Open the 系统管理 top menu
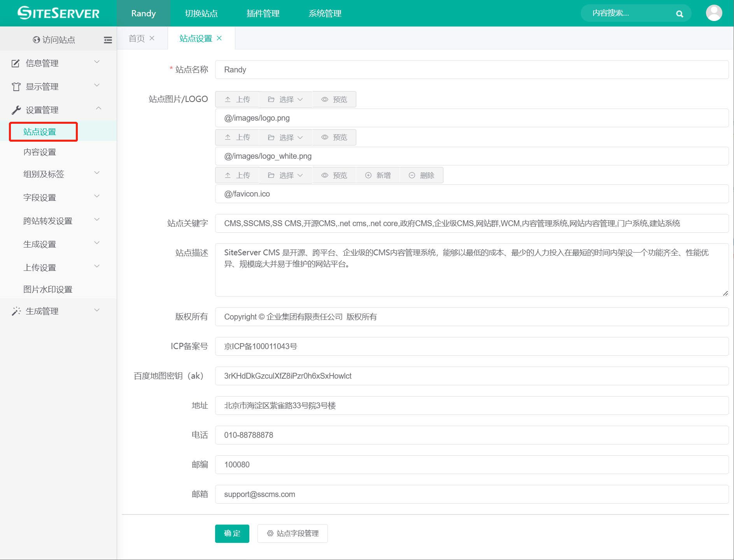The width and height of the screenshot is (734, 560). point(325,13)
